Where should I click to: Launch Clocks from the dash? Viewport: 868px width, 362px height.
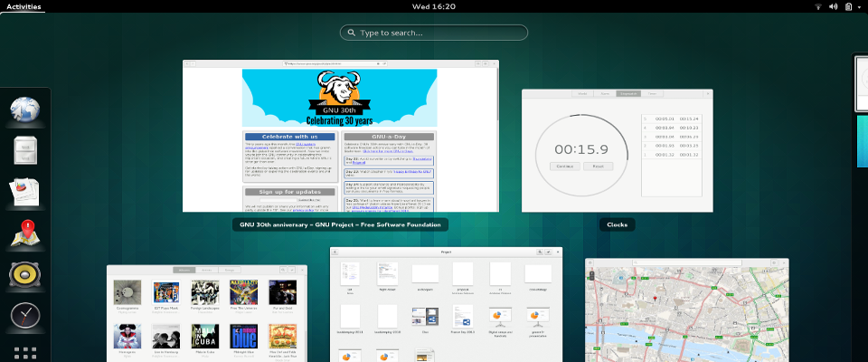coord(25,316)
